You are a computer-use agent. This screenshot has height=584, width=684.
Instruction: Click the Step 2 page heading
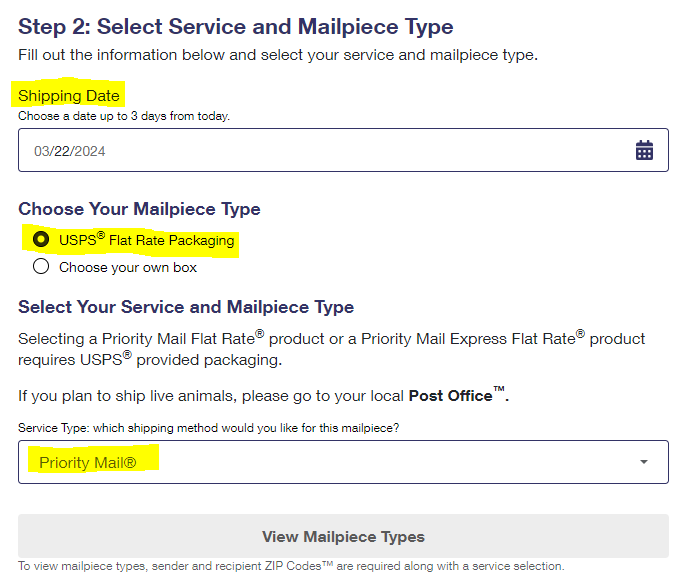(x=236, y=27)
